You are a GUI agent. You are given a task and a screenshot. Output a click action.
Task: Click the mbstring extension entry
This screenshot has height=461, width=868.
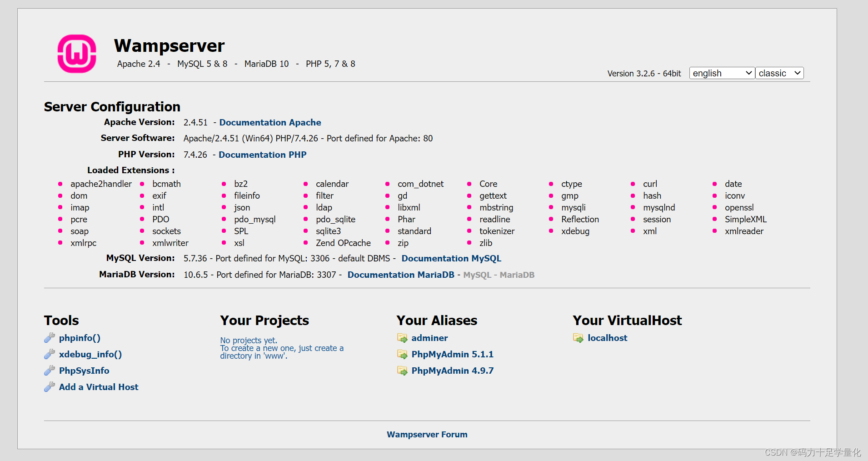(496, 207)
